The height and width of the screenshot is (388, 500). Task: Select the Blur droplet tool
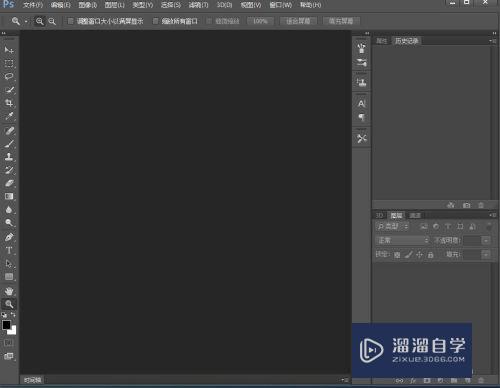9,210
